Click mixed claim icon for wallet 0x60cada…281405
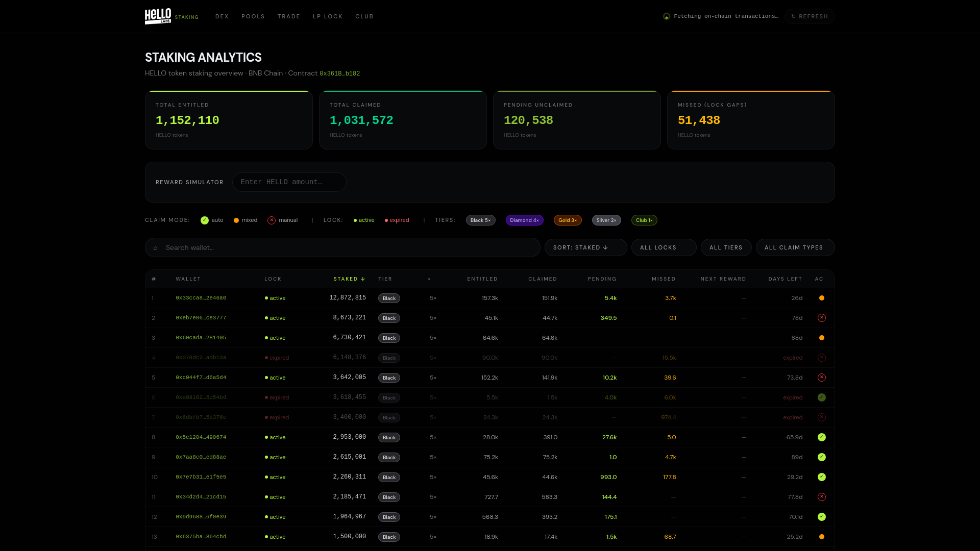The height and width of the screenshot is (551, 980). 822,338
